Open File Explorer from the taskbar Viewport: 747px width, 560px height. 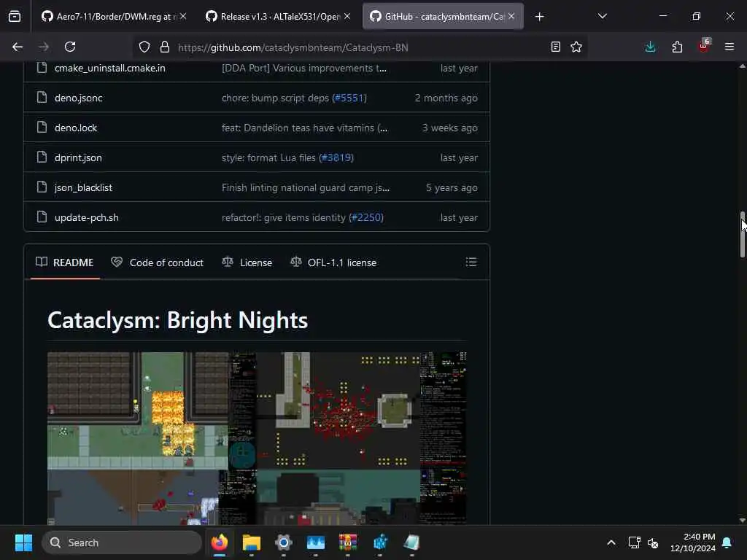(x=252, y=542)
